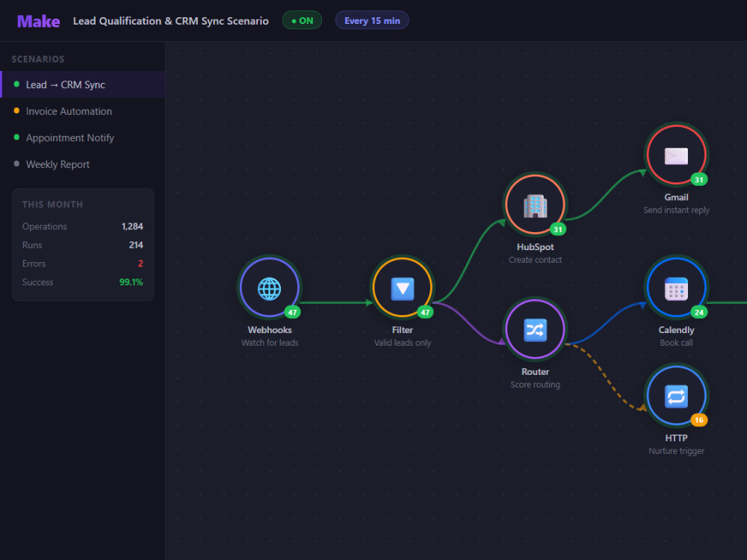Toggle the scenario ON switch

pyautogui.click(x=302, y=20)
